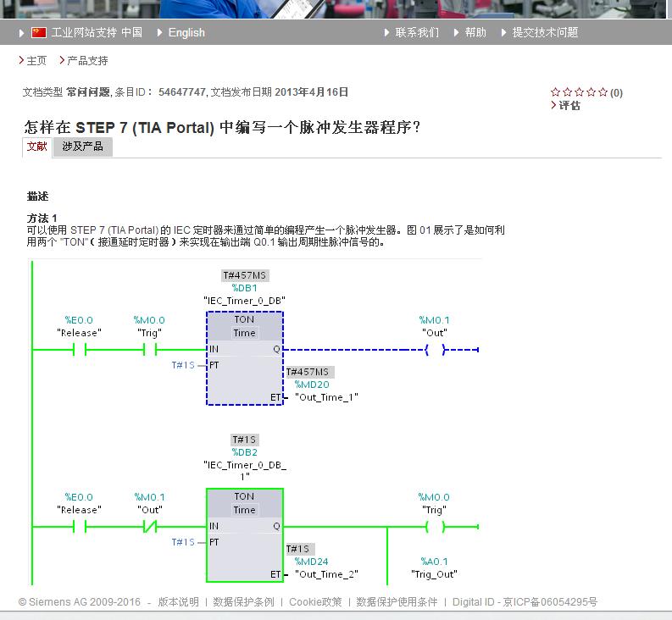Click the first TON timer block DB1

click(245, 358)
